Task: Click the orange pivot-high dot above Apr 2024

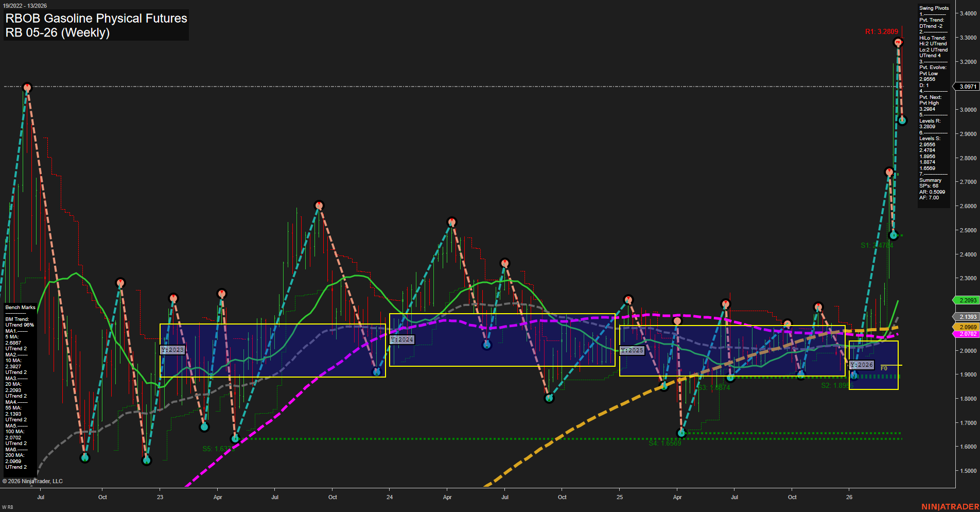Action: coord(451,223)
